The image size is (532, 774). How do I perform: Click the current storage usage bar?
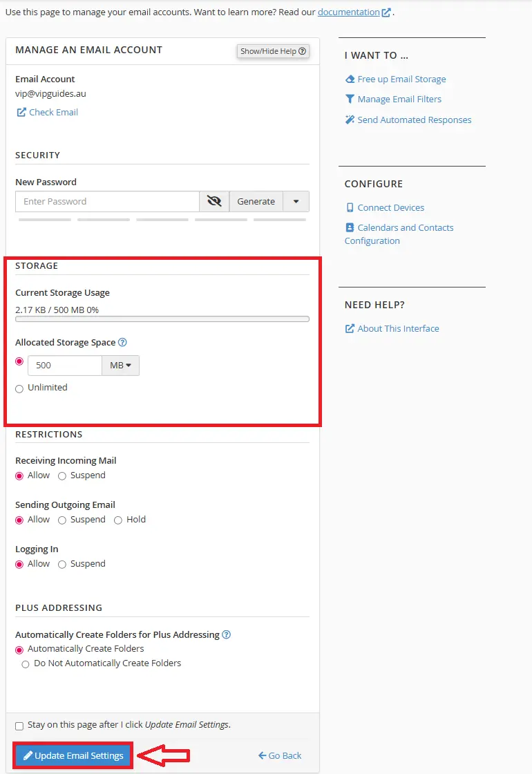162,319
